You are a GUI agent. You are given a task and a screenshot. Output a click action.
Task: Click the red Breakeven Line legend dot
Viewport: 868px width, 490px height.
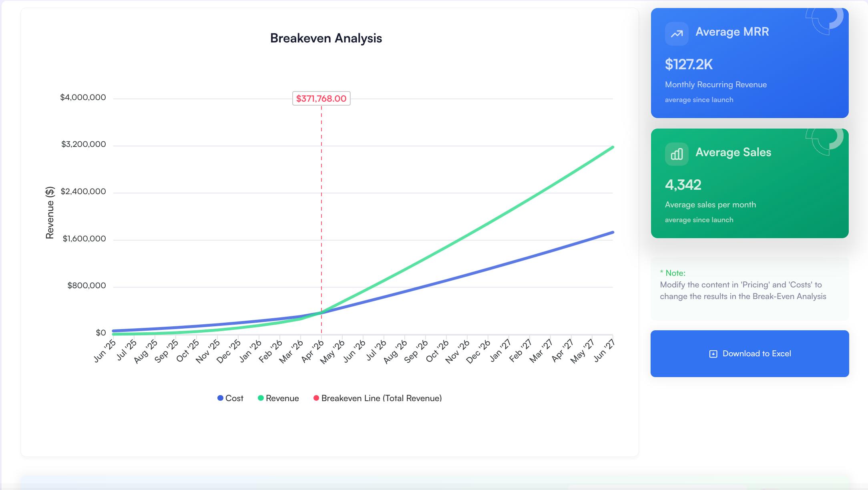[x=316, y=398]
